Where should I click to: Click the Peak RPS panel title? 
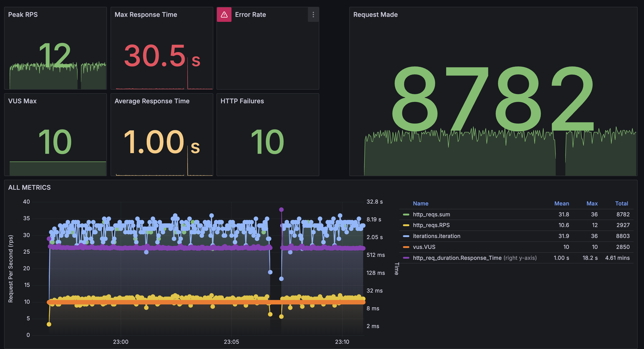coord(23,15)
